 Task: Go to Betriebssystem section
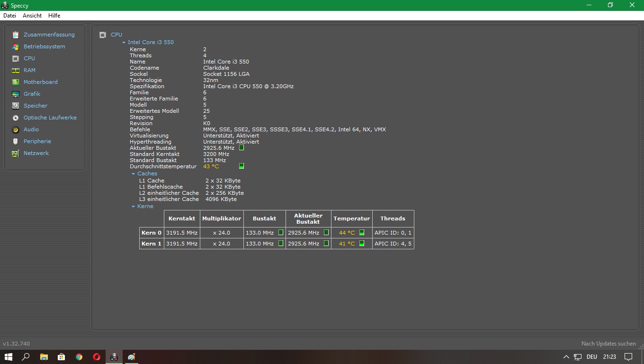(x=45, y=46)
